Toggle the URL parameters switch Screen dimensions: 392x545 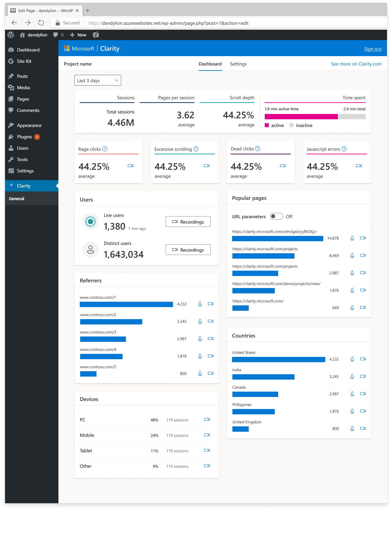coord(276,217)
